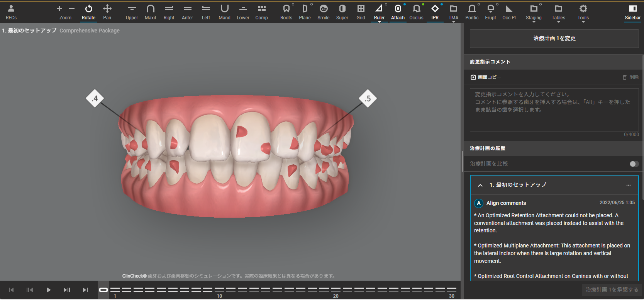Viewport: 644px width, 300px height.
Task: Select stage 20 on the timeline
Action: pyautogui.click(x=336, y=290)
